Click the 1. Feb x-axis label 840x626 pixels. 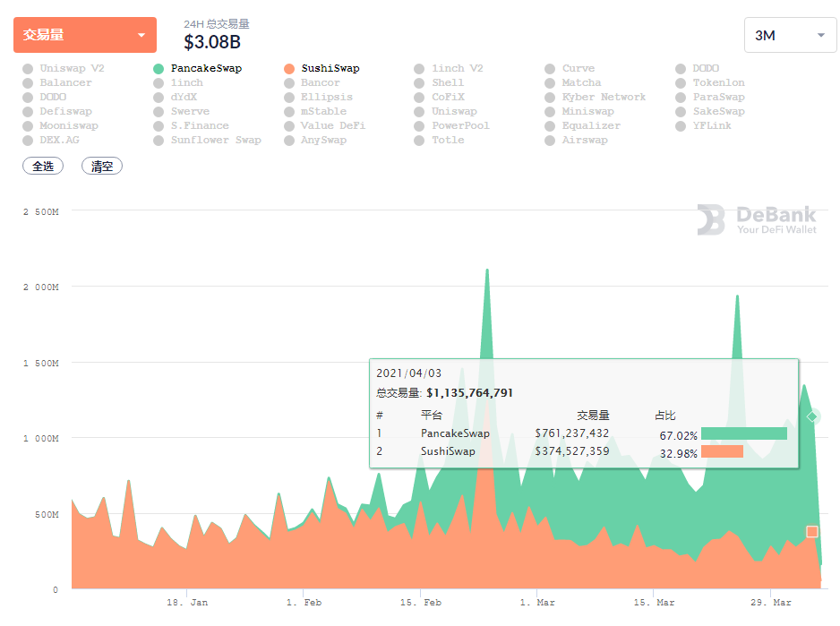[x=304, y=603]
